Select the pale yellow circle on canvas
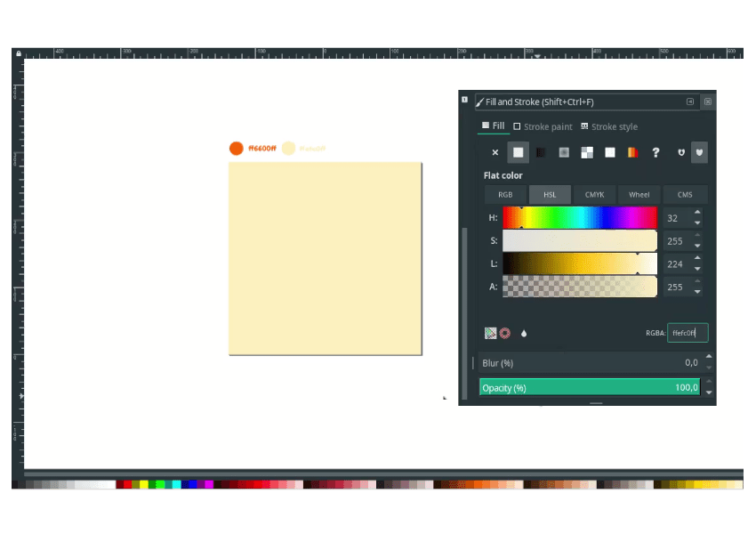This screenshot has height=534, width=756. pos(288,148)
